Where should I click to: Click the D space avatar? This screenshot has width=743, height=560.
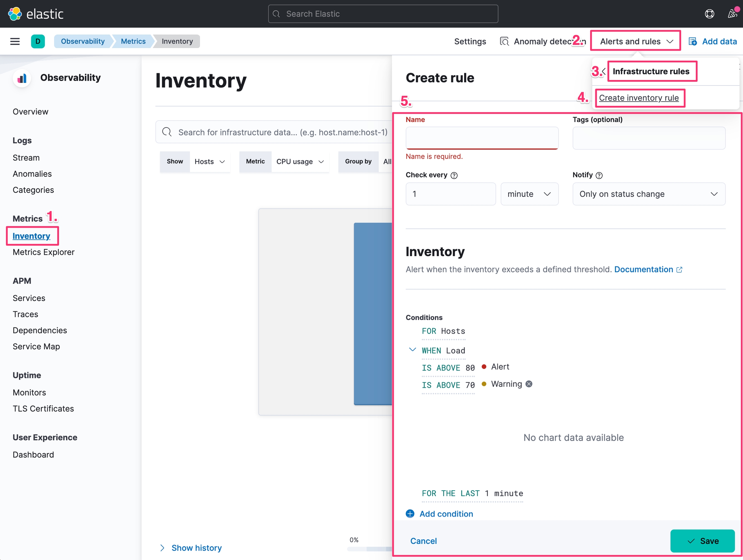click(x=38, y=41)
